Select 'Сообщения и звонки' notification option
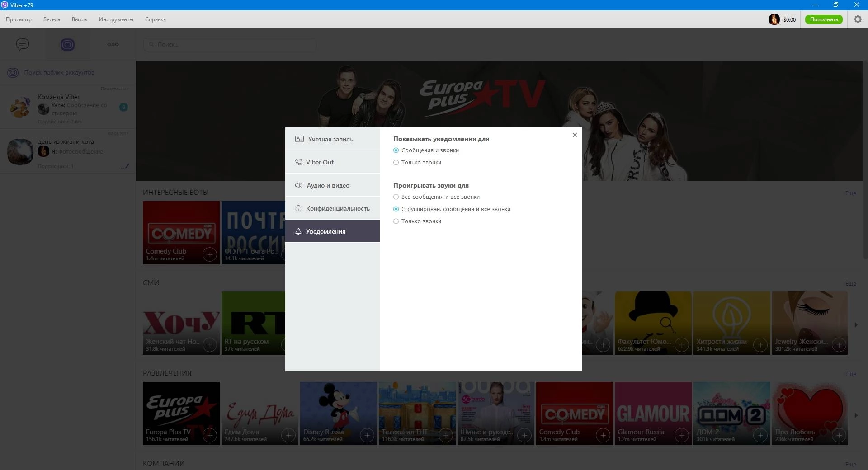 pos(396,150)
